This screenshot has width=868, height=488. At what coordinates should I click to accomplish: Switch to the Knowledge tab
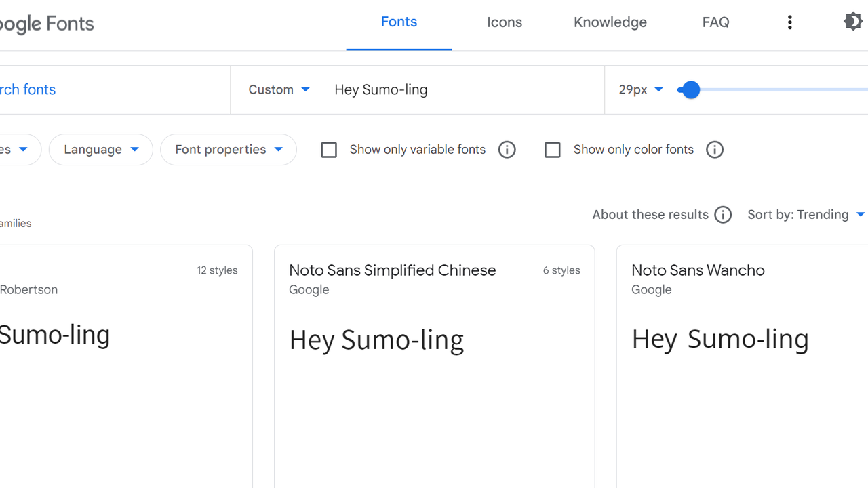(x=610, y=22)
